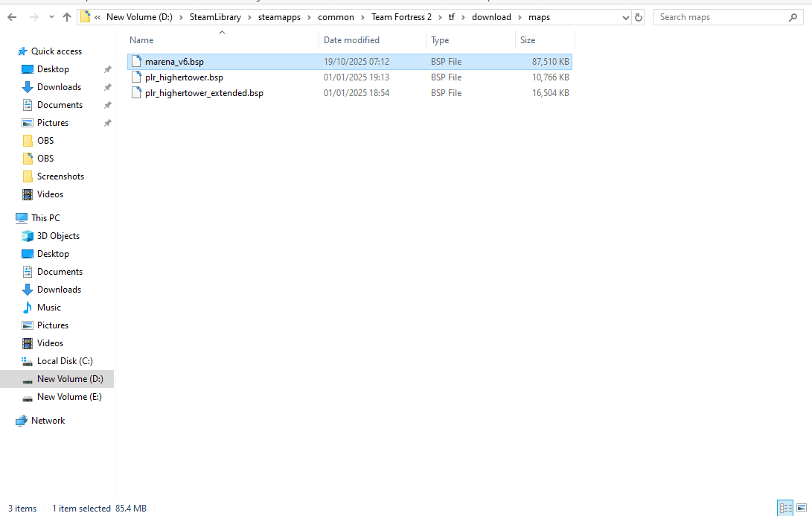Click in the Search maps field
This screenshot has height=516, width=812.
[718, 17]
